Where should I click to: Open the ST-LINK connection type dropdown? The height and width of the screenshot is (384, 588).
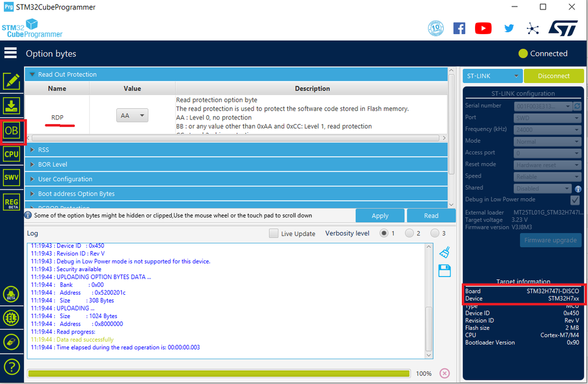point(493,76)
